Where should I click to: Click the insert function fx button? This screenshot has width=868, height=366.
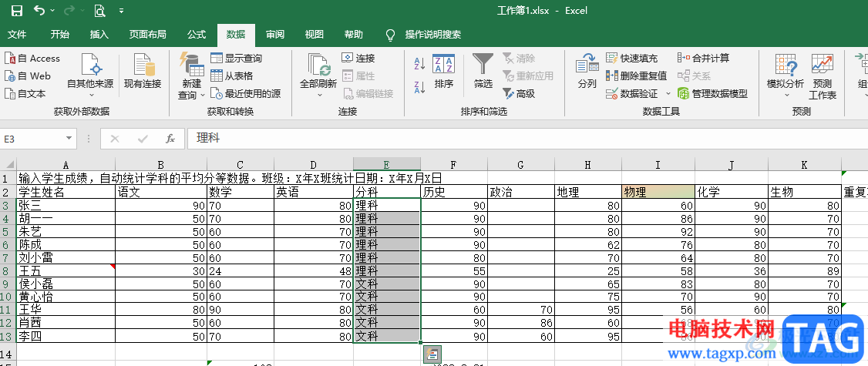pos(170,139)
